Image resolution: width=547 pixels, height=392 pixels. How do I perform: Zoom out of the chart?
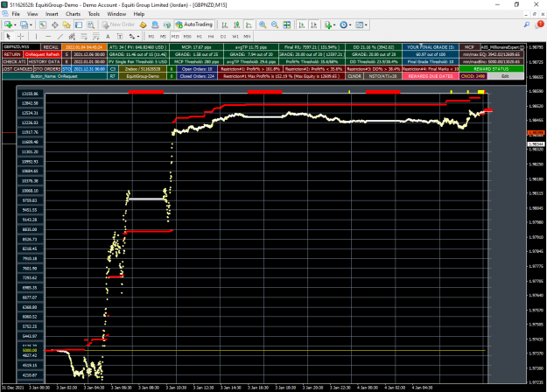[275, 24]
